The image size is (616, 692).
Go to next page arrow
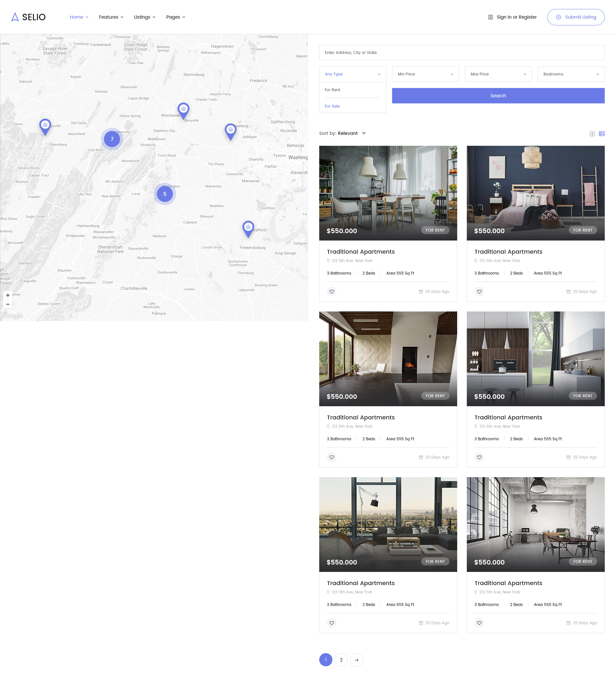(x=356, y=660)
